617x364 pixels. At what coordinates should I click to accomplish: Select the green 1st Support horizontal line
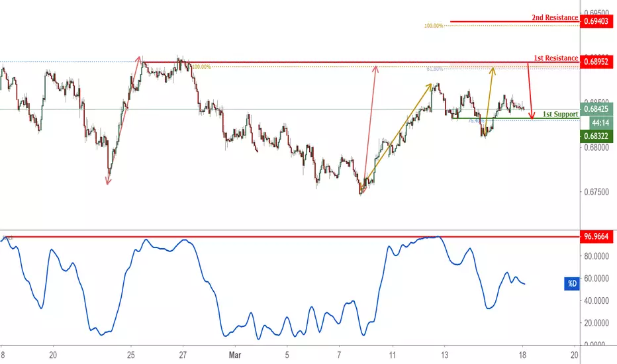(x=516, y=118)
